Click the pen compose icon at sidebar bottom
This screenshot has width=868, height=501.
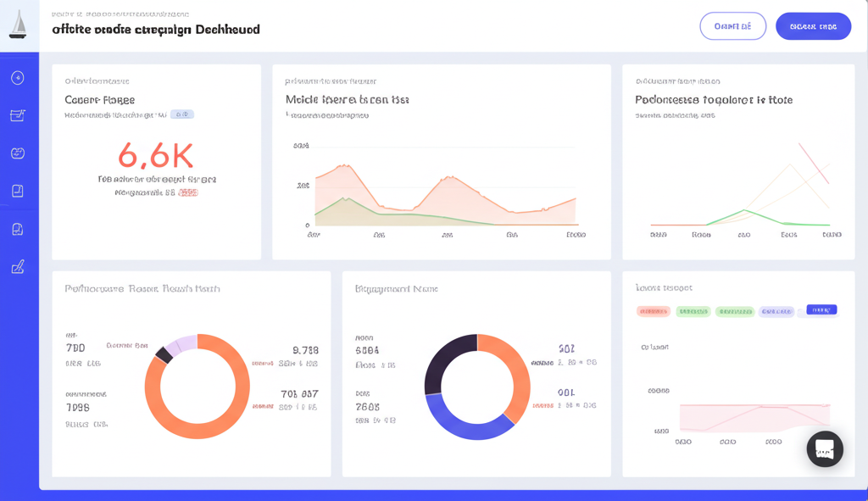19,266
